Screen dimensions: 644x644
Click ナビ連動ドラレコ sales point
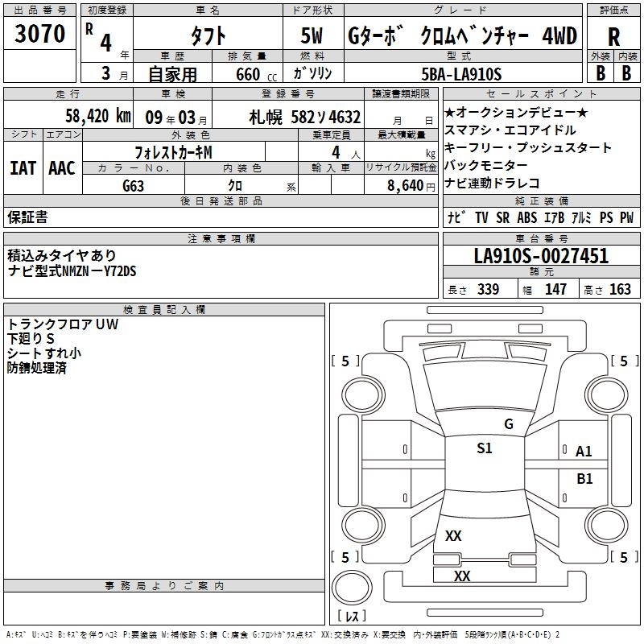tap(492, 183)
